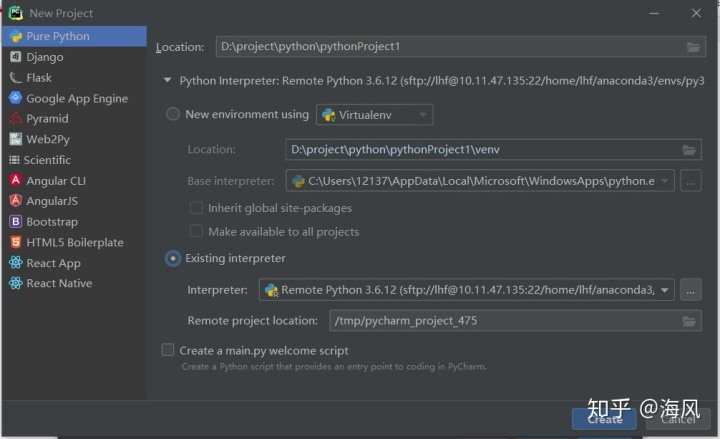Open the Base interpreter dropdown arrow
Image resolution: width=720 pixels, height=439 pixels.
[x=664, y=181]
